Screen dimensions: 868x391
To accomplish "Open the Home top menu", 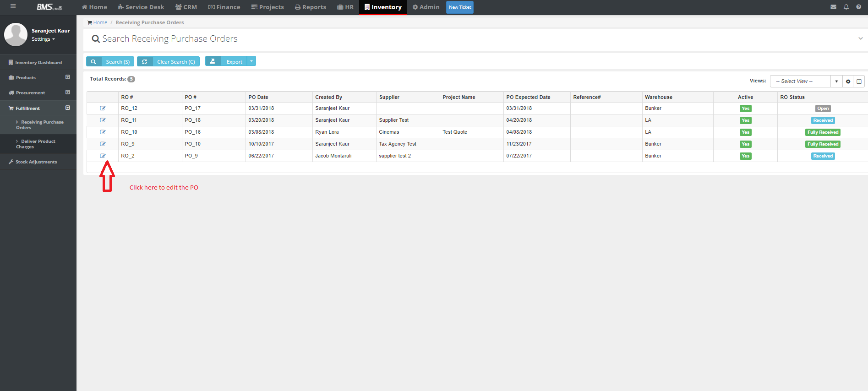I will (94, 7).
